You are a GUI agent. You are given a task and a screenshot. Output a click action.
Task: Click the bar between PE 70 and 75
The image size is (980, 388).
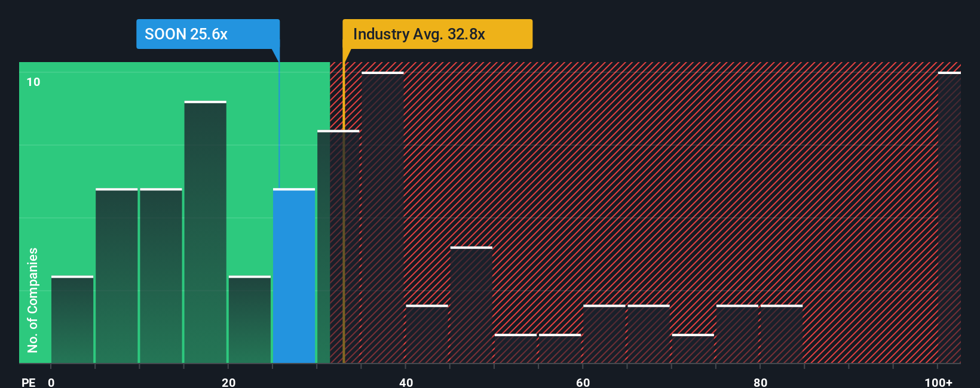(693, 349)
